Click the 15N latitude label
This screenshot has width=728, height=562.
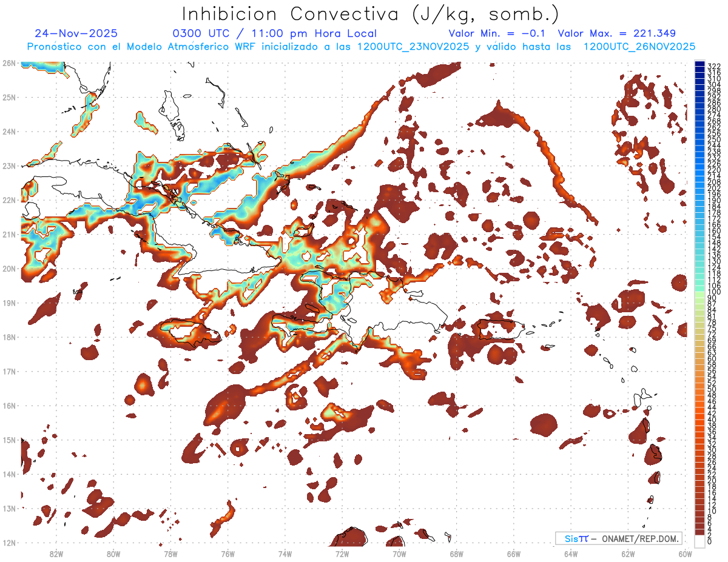point(8,440)
